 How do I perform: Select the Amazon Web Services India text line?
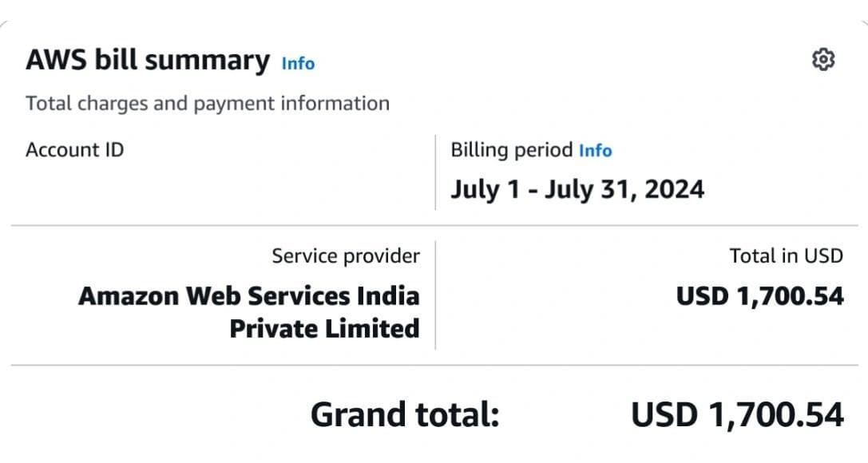248,296
